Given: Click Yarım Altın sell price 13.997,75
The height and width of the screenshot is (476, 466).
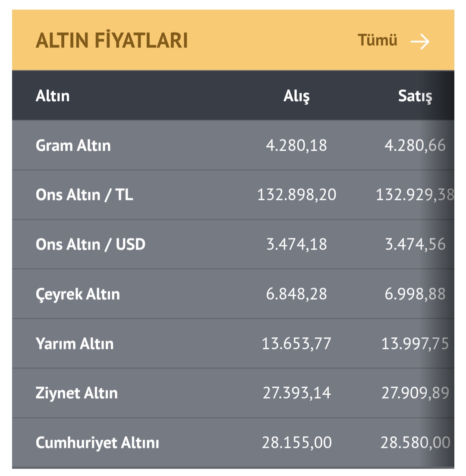Looking at the screenshot, I should (x=415, y=344).
